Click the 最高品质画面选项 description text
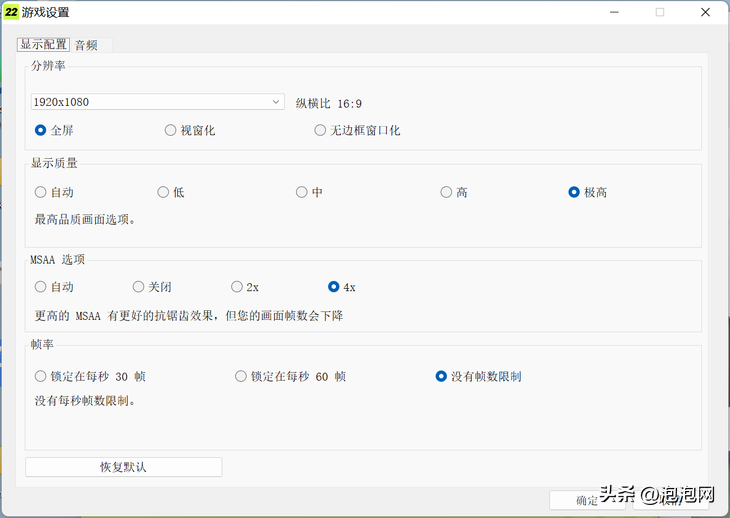Image resolution: width=730 pixels, height=518 pixels. click(85, 219)
